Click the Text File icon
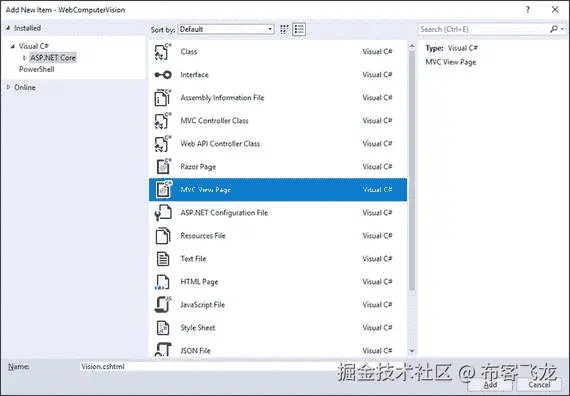Viewport: 570px width, 396px height. 163,259
